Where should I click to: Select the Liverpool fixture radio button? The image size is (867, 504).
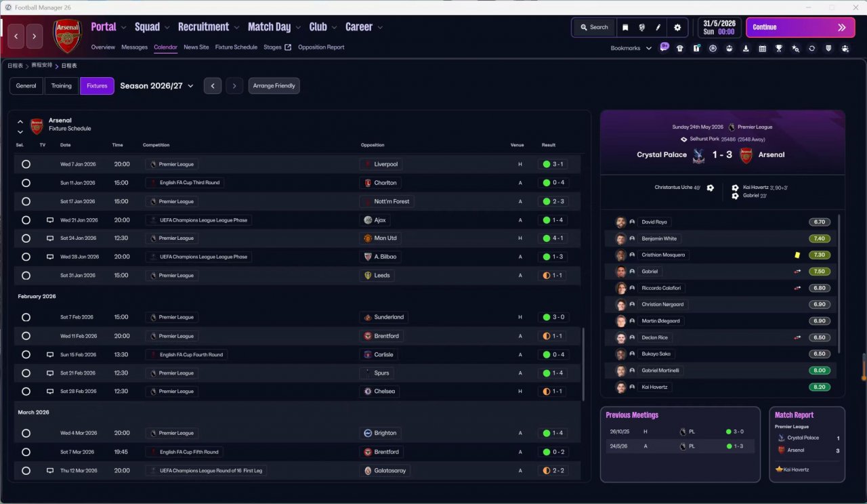tap(26, 165)
